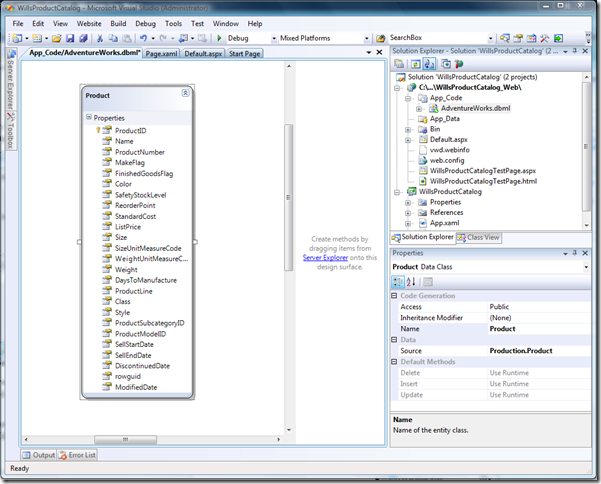Image resolution: width=601 pixels, height=484 pixels.
Task: Click the Cut scissors icon
Action: (100, 38)
